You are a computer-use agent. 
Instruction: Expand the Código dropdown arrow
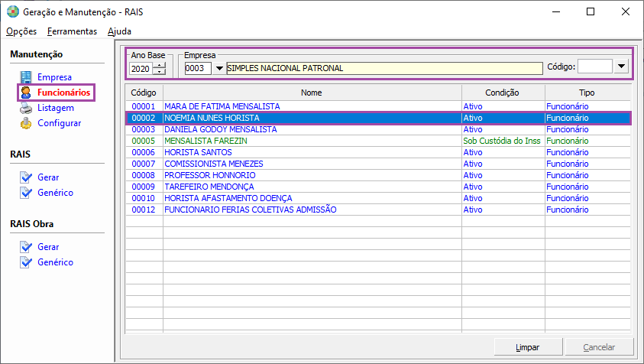(x=621, y=67)
